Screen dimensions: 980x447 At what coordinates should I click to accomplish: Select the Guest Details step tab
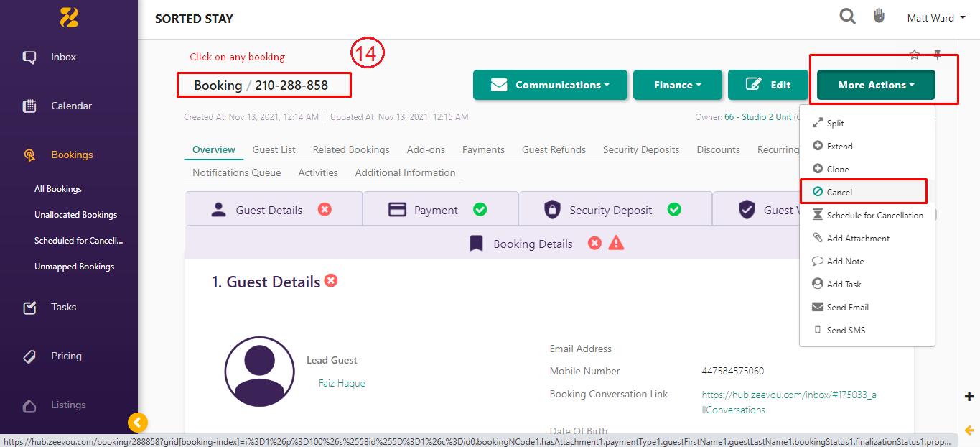274,210
